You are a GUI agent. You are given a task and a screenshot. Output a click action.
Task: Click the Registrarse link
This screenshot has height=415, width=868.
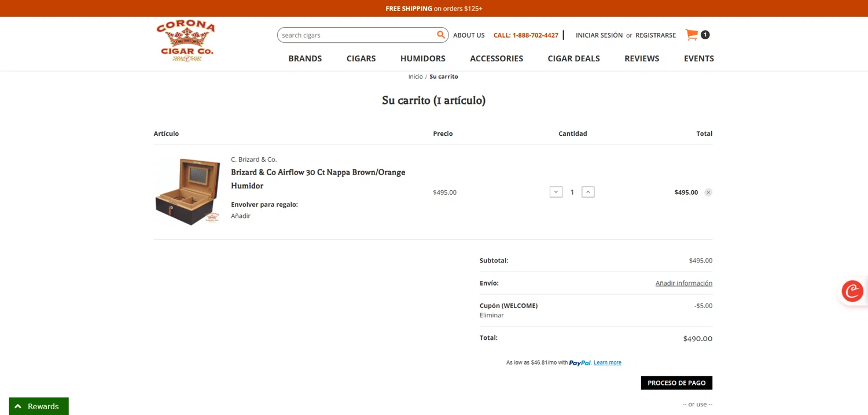[x=656, y=35]
